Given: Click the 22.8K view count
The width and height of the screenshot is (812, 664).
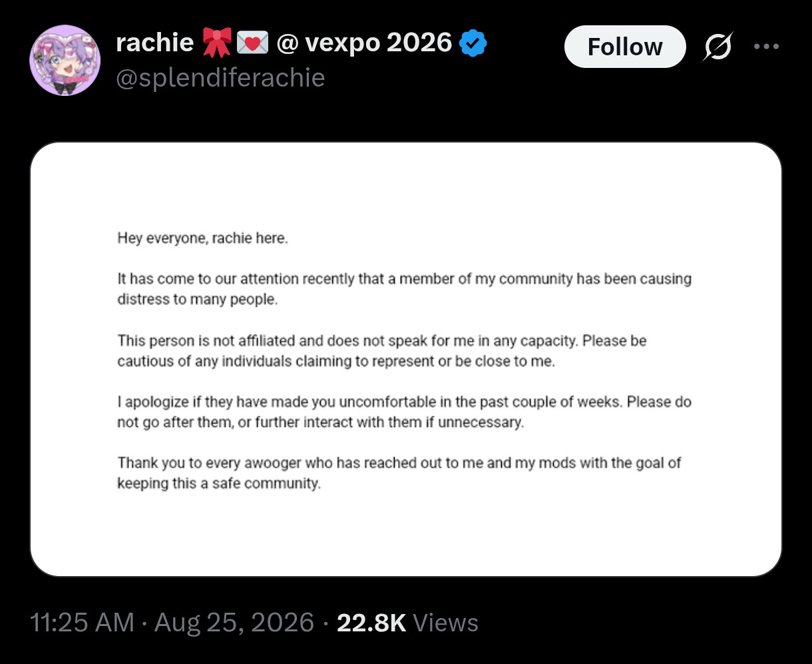Looking at the screenshot, I should click(x=371, y=623).
